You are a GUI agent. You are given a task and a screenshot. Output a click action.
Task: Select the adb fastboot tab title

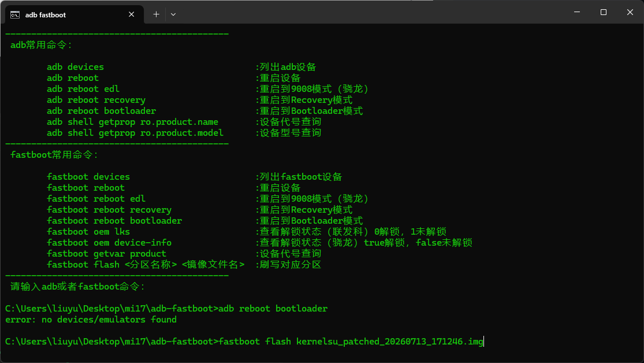(46, 15)
